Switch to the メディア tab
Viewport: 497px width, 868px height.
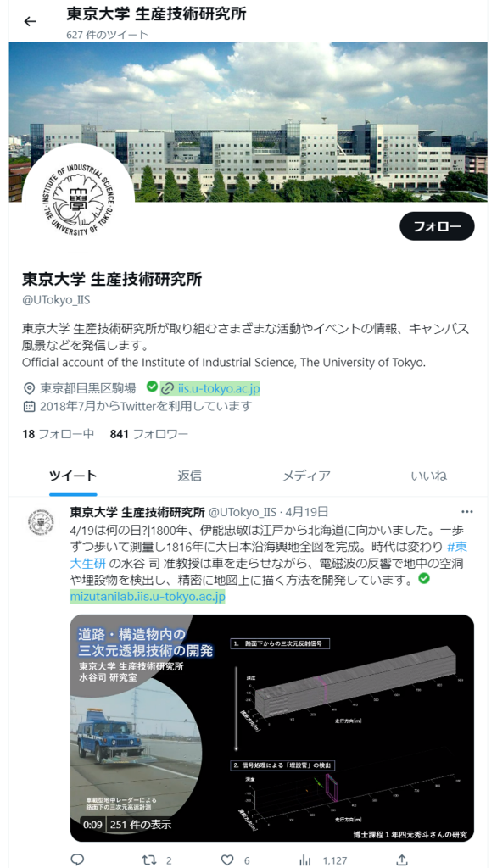pos(306,476)
